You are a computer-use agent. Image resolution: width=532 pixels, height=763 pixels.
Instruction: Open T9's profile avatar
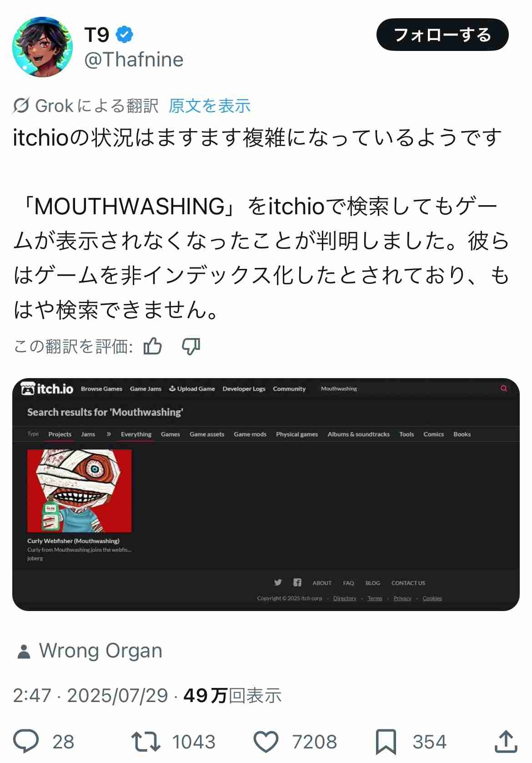coord(42,47)
